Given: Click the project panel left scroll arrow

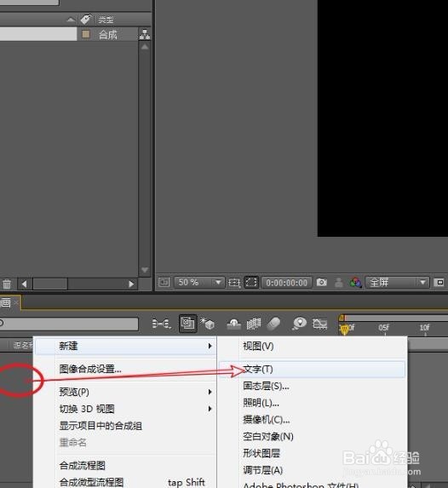Looking at the screenshot, I should point(24,284).
